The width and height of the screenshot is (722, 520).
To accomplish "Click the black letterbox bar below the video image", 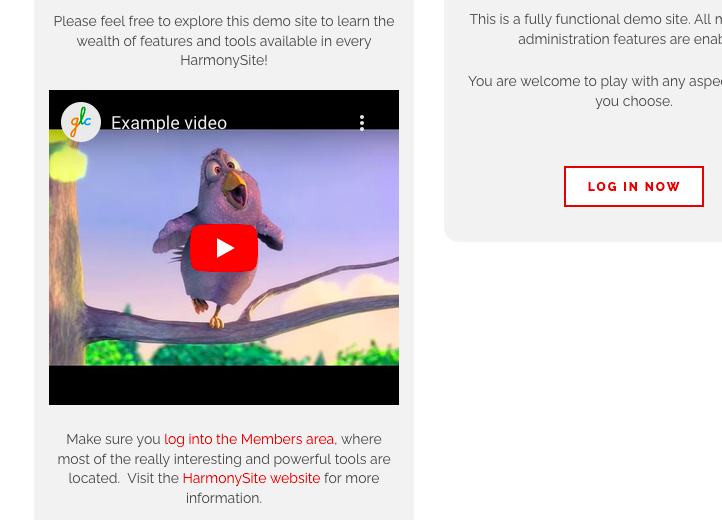I will [x=224, y=385].
